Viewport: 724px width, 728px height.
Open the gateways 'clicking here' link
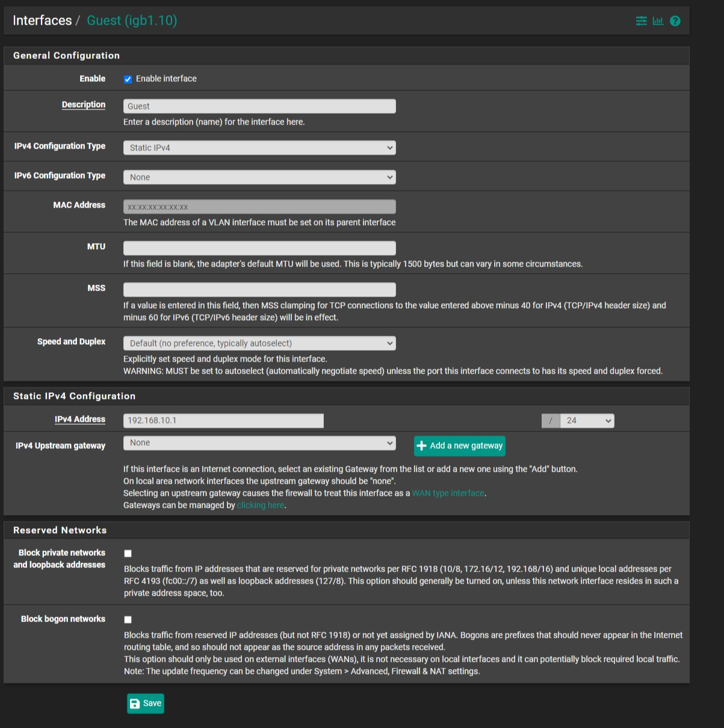(x=261, y=505)
